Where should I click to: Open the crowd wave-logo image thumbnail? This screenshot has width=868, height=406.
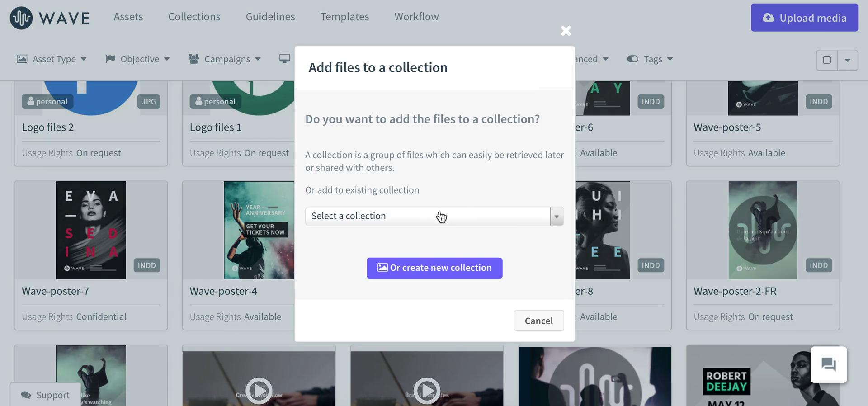595,377
